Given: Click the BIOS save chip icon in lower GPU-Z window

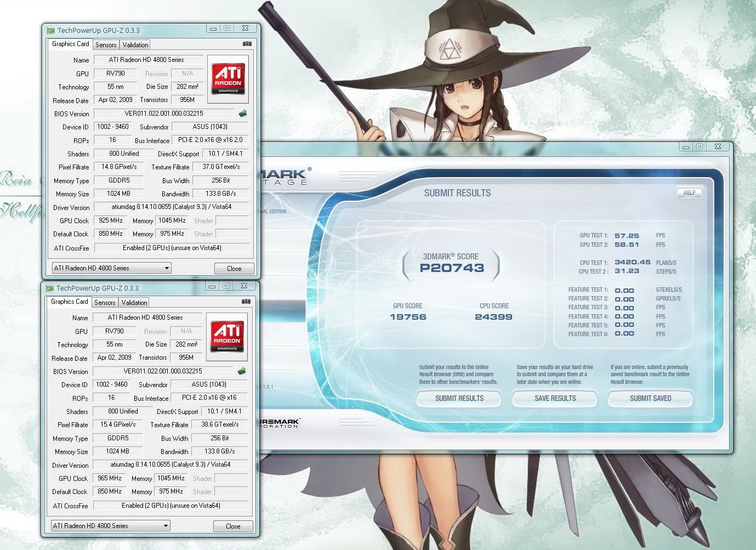Looking at the screenshot, I should coord(241,371).
